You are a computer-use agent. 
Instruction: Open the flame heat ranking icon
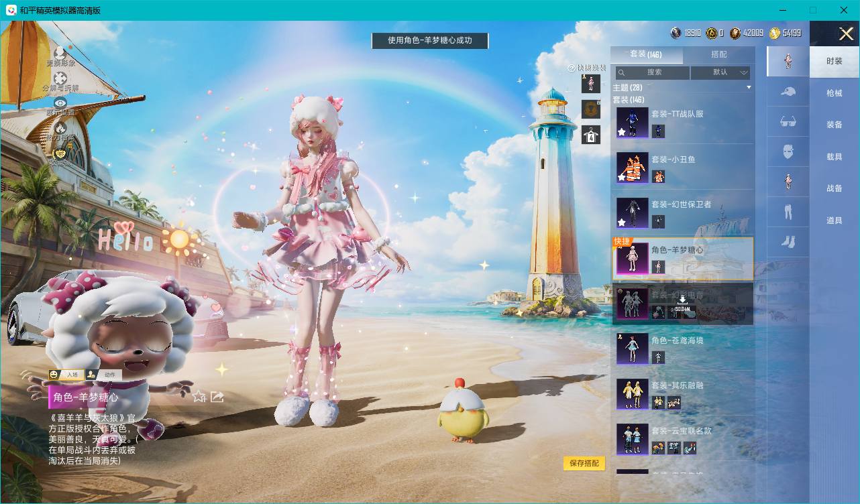tap(60, 127)
